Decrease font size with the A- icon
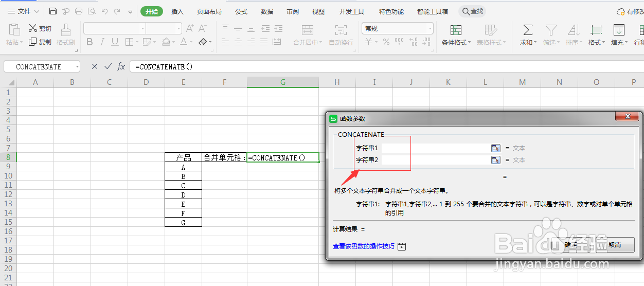Image resolution: width=644 pixels, height=286 pixels. 202,28
